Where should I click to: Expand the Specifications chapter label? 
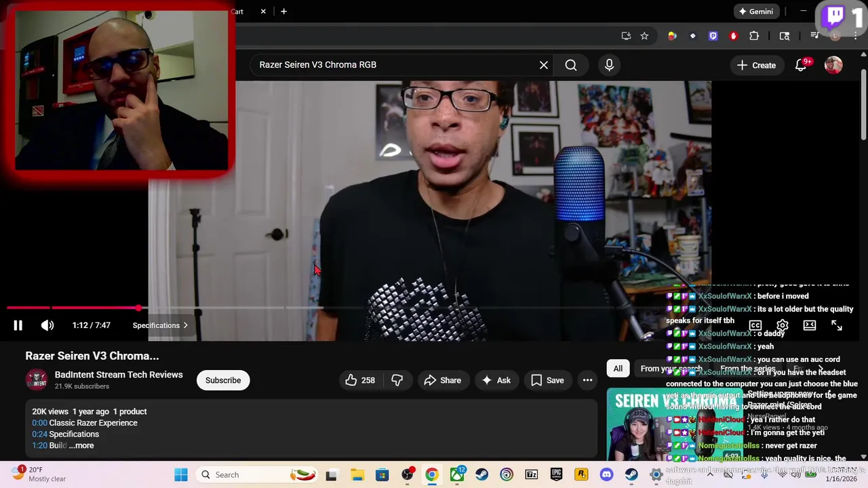160,325
